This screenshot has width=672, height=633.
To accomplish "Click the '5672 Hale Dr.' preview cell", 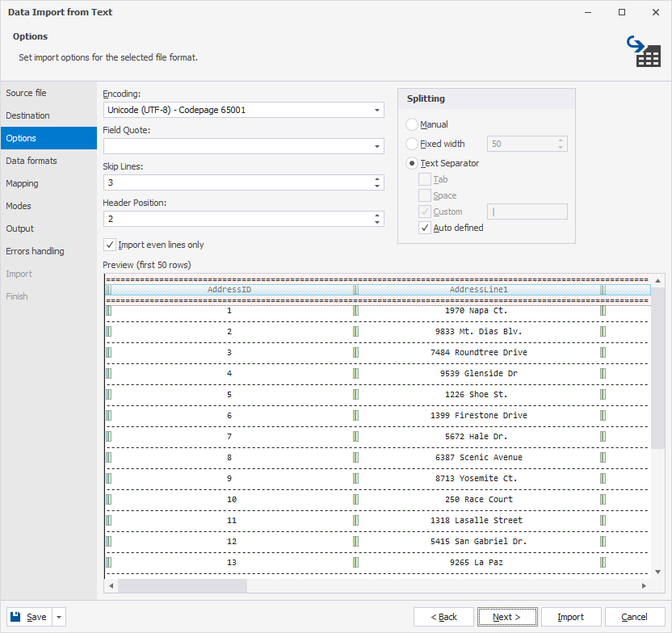I will point(477,437).
